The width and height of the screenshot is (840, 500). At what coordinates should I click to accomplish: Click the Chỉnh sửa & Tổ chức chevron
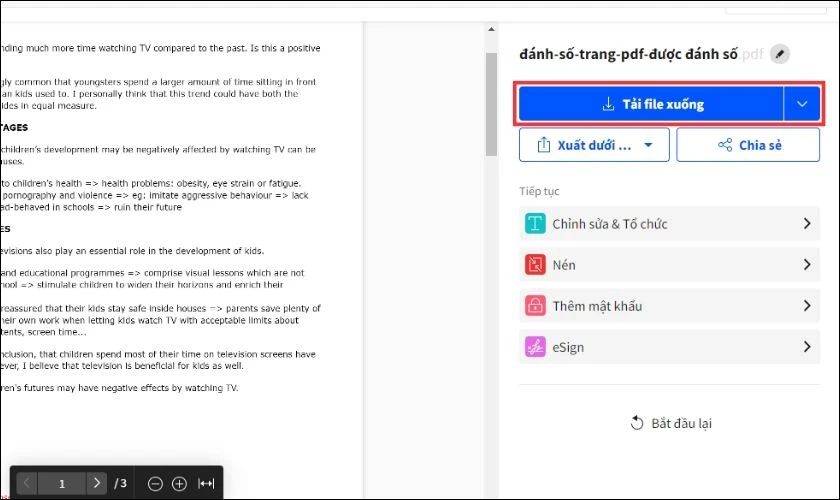[807, 223]
